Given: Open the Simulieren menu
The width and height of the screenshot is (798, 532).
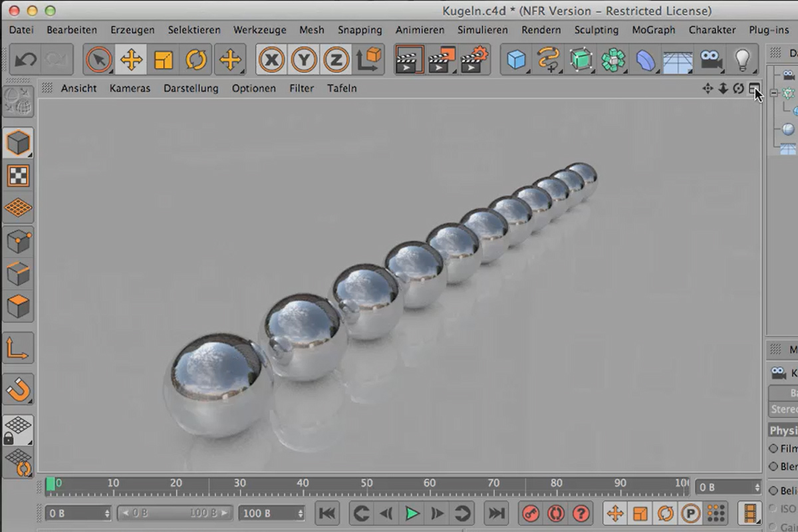Looking at the screenshot, I should point(483,30).
